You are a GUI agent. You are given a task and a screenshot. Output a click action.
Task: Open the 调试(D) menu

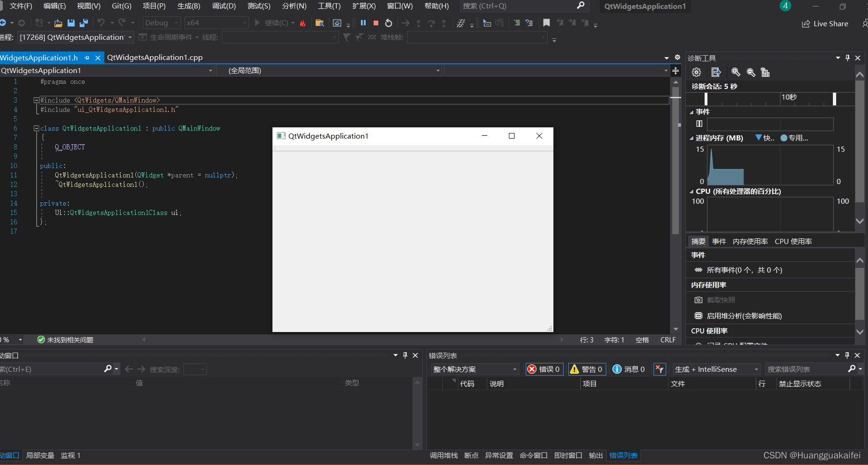pos(225,6)
